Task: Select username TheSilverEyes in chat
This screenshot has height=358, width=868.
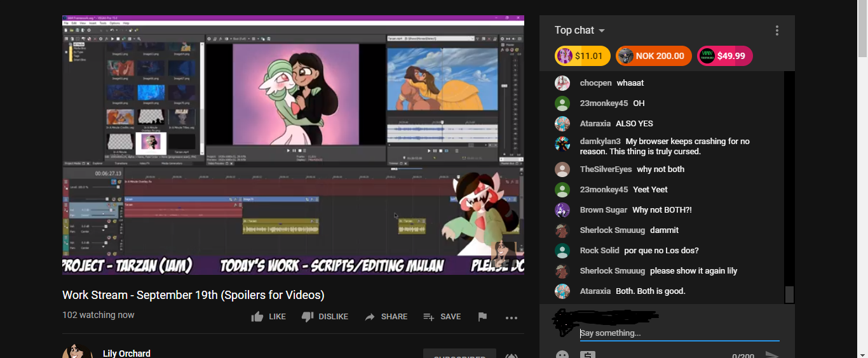Action: pyautogui.click(x=606, y=169)
